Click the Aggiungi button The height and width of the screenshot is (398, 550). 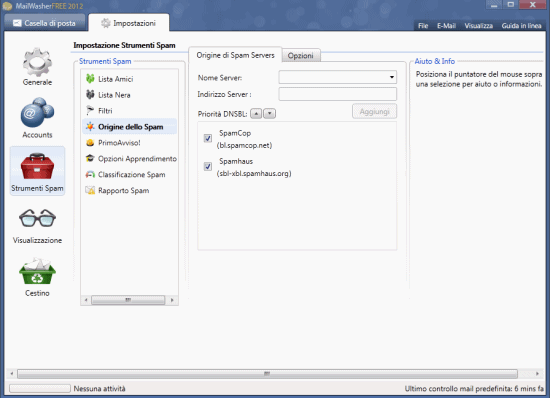point(374,112)
